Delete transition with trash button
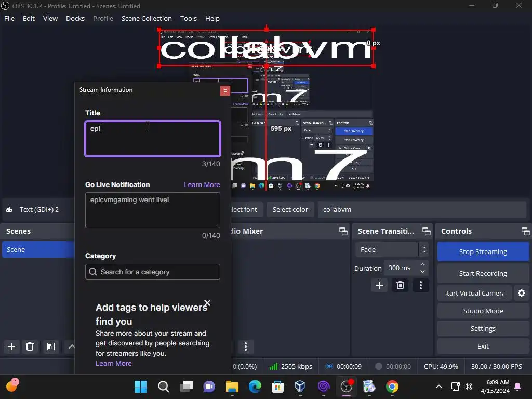Viewport: 532px width, 399px height. pos(400,285)
